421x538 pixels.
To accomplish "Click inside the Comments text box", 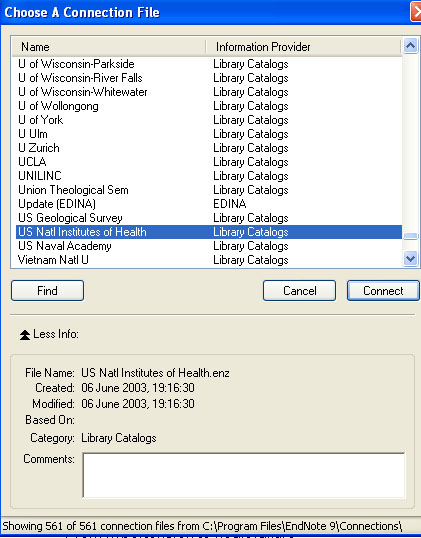I will (244, 475).
